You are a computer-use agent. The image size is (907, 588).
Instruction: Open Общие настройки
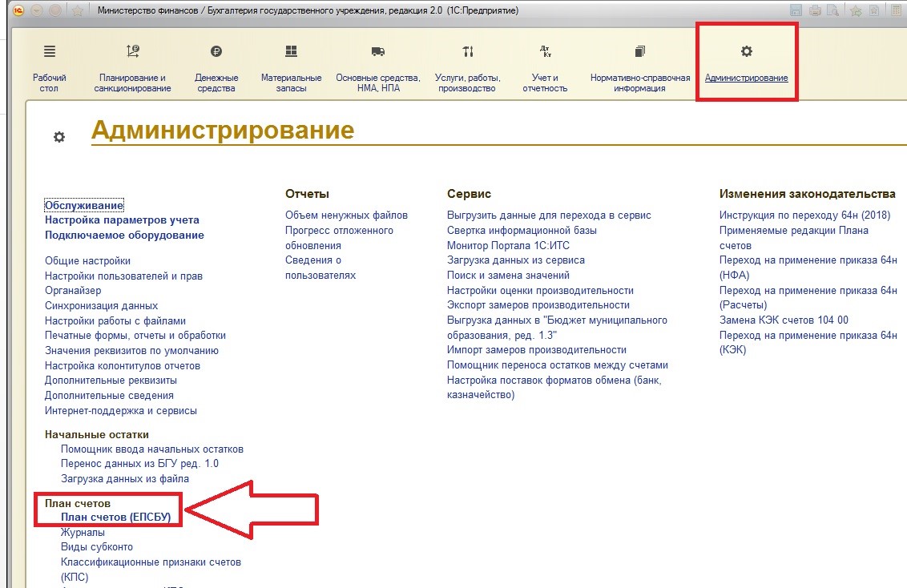[88, 261]
